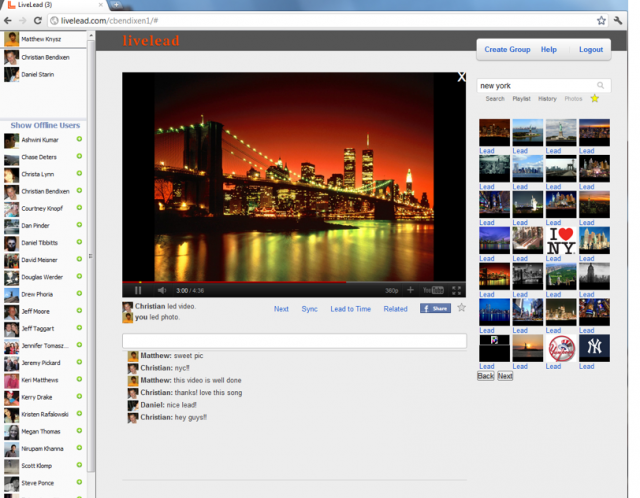Open favorites with the yellow star icon
The image size is (640, 498).
pyautogui.click(x=595, y=98)
